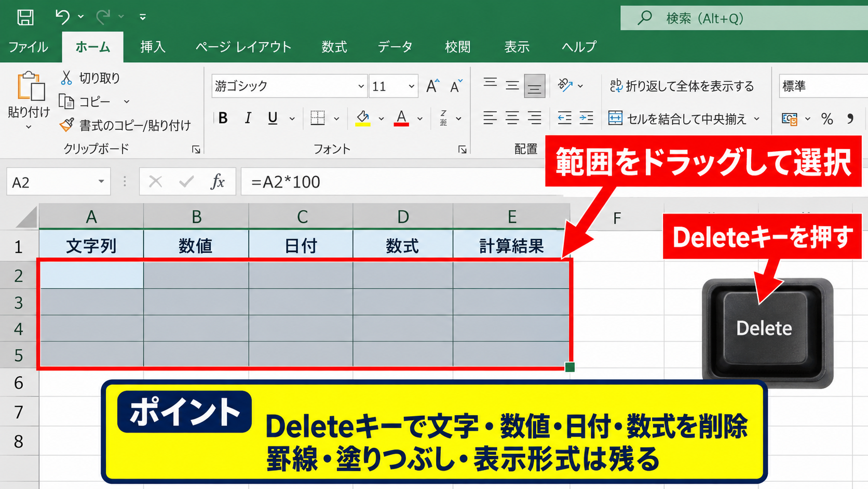
Task: Toggle wrap text (折り返して全体を表示する)
Action: [x=682, y=86]
